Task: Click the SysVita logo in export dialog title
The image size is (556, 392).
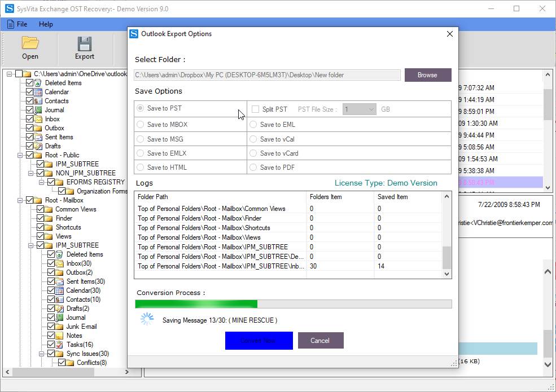Action: pyautogui.click(x=134, y=34)
